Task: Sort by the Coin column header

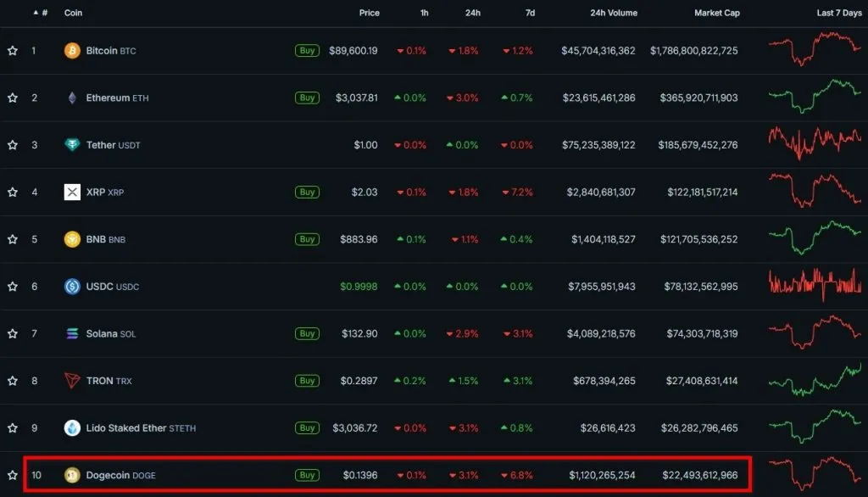Action: click(x=73, y=12)
